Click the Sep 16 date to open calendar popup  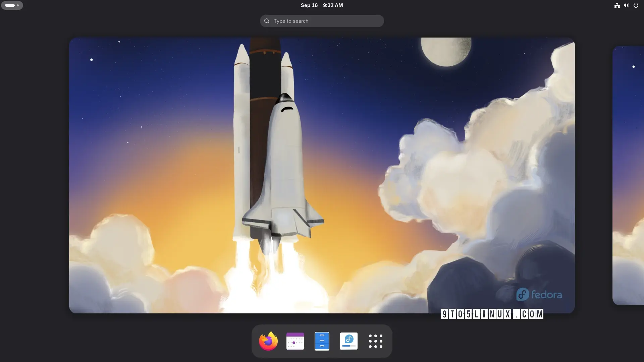click(x=309, y=5)
